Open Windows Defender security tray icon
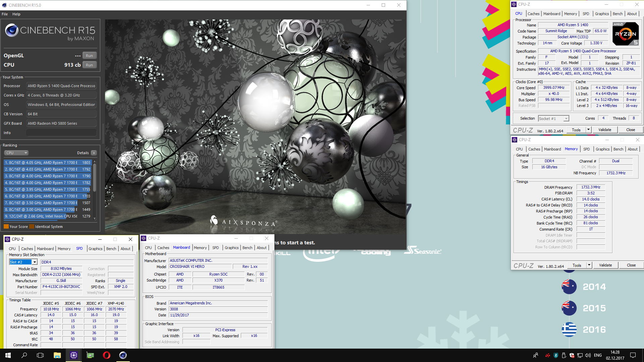The height and width of the screenshot is (362, 644). click(x=572, y=355)
